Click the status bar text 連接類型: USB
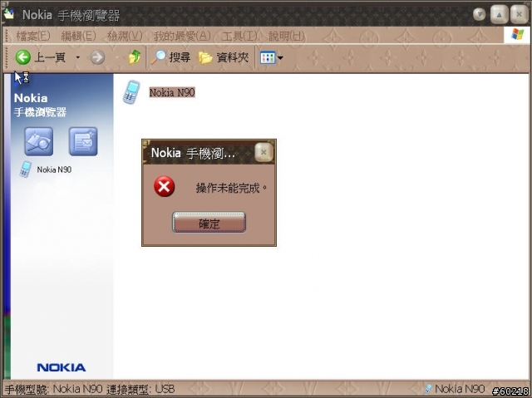The width and height of the screenshot is (532, 398). pos(140,389)
